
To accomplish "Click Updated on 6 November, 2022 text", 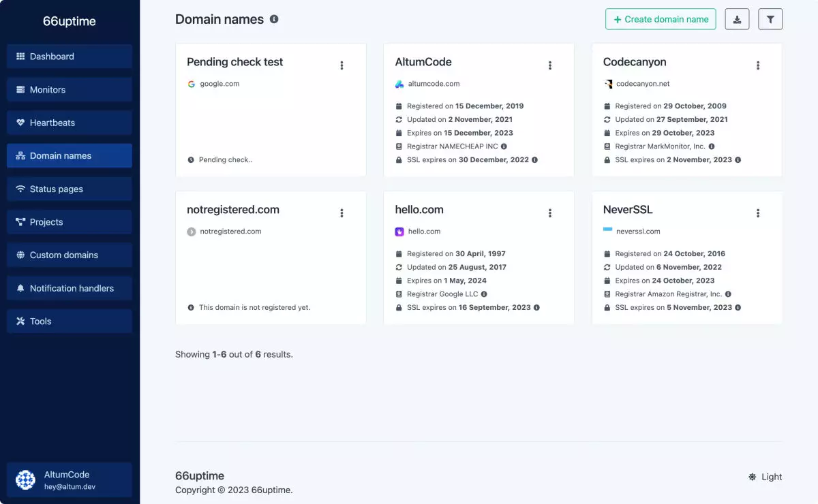I will (668, 267).
